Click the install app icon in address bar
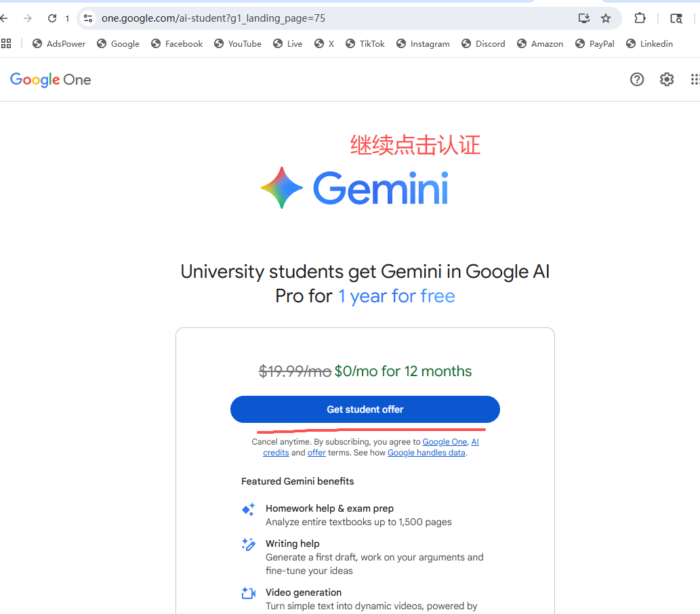The height and width of the screenshot is (614, 700). pos(583,18)
